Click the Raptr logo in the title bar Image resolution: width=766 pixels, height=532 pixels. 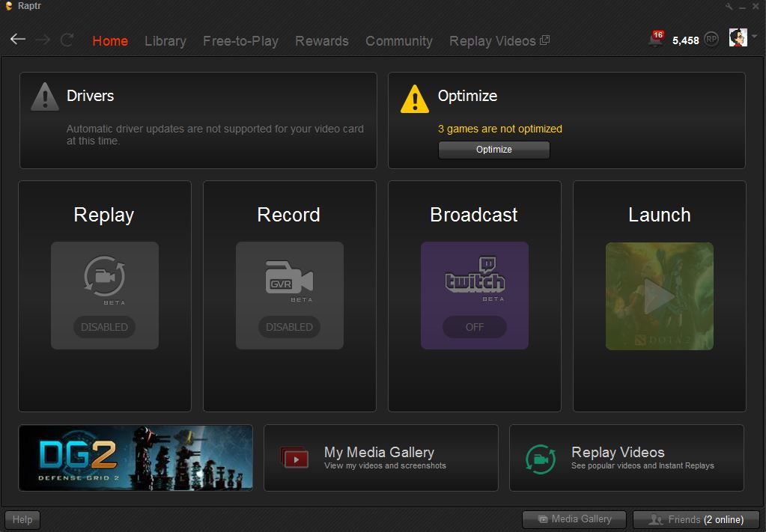(9, 6)
